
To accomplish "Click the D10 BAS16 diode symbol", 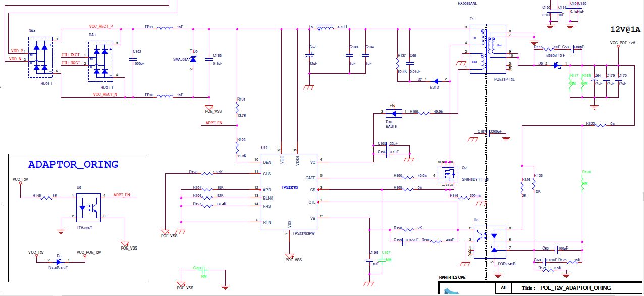I will pyautogui.click(x=394, y=112).
